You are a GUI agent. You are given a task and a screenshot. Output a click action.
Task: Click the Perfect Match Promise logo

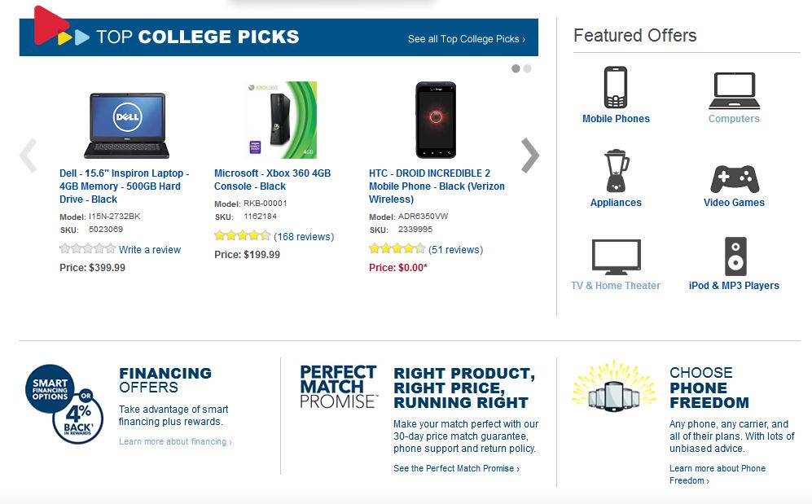[x=338, y=387]
